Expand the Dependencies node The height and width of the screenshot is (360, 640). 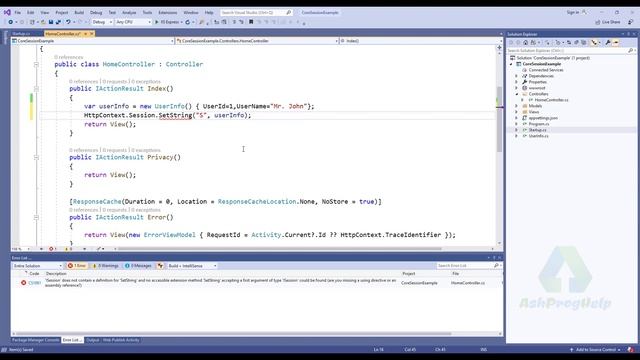[516, 76]
